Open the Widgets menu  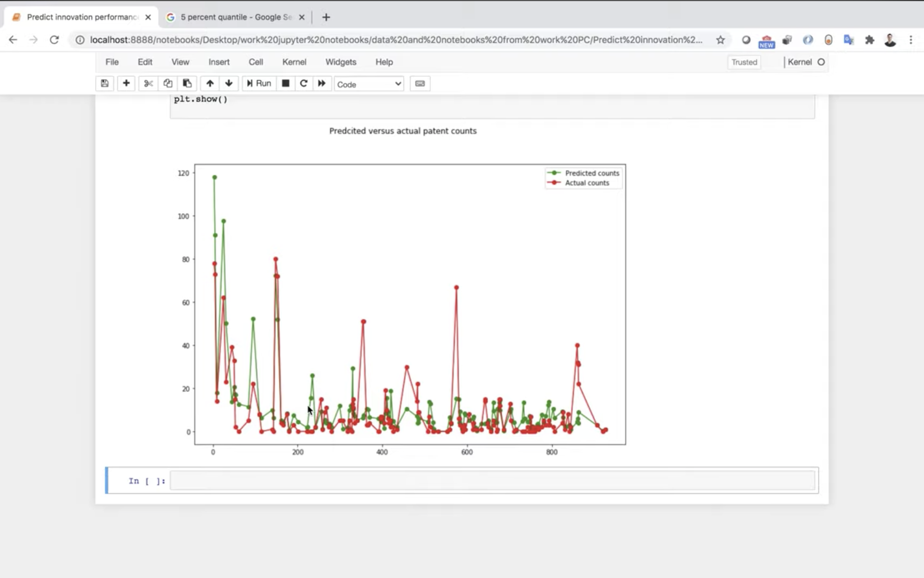coord(340,62)
